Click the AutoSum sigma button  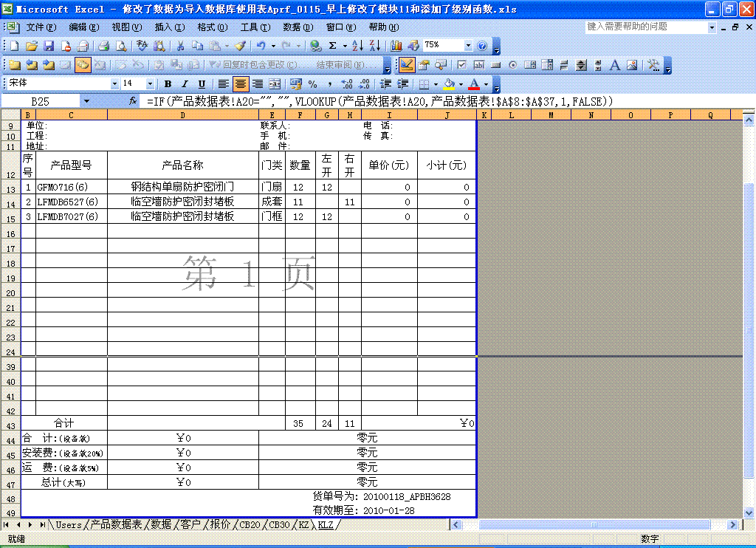pyautogui.click(x=333, y=46)
